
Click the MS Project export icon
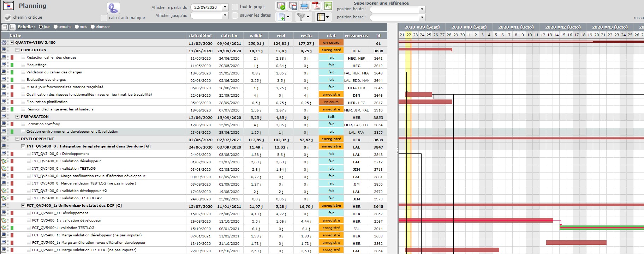tap(328, 6)
